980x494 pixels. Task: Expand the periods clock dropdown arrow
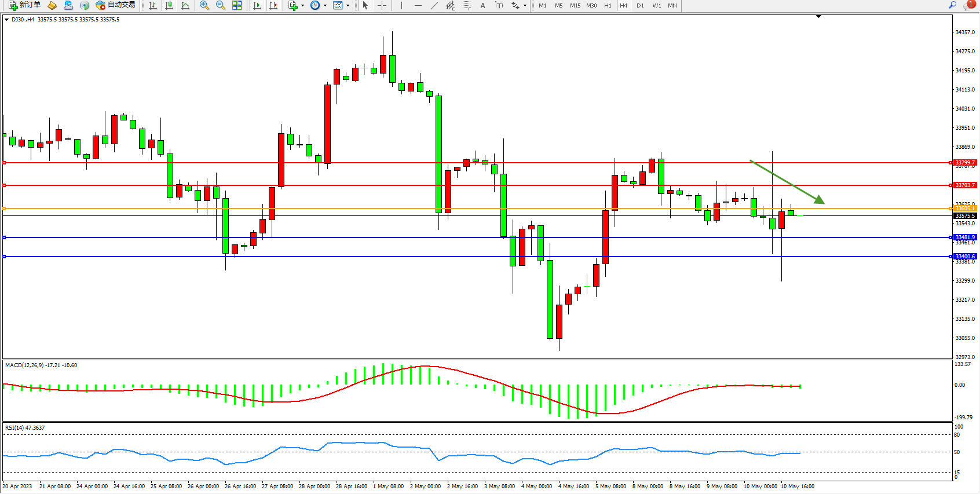click(325, 6)
